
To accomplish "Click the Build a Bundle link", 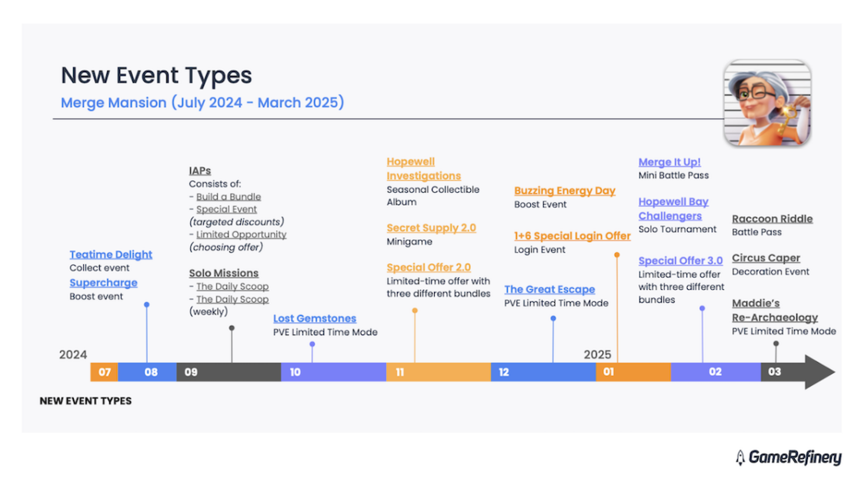I will [229, 197].
